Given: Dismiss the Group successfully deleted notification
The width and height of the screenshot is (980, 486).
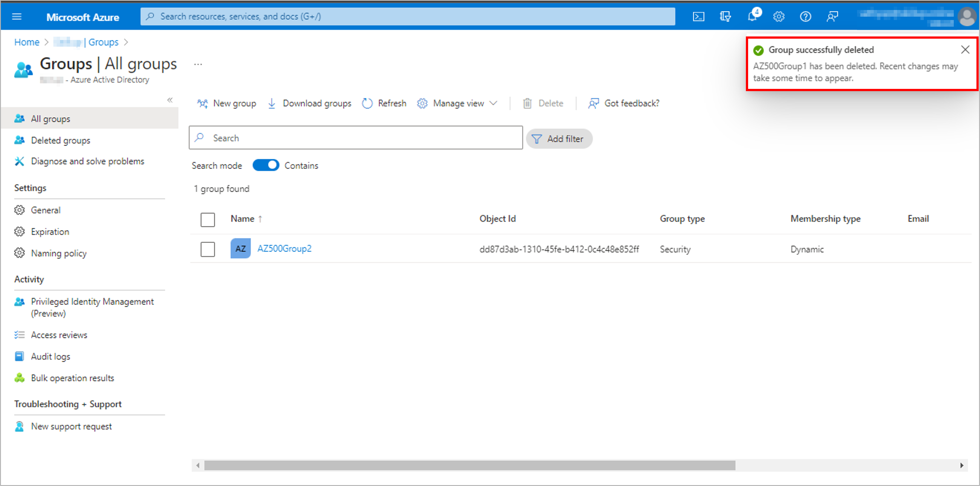Looking at the screenshot, I should 965,49.
